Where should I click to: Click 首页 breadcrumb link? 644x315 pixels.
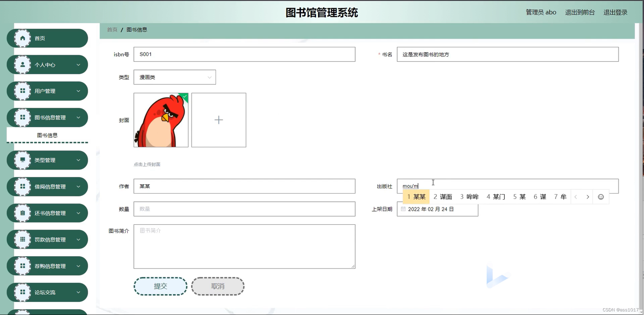112,30
